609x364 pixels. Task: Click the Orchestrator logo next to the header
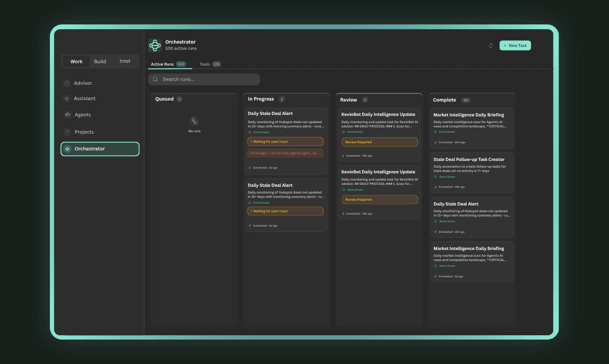(154, 45)
